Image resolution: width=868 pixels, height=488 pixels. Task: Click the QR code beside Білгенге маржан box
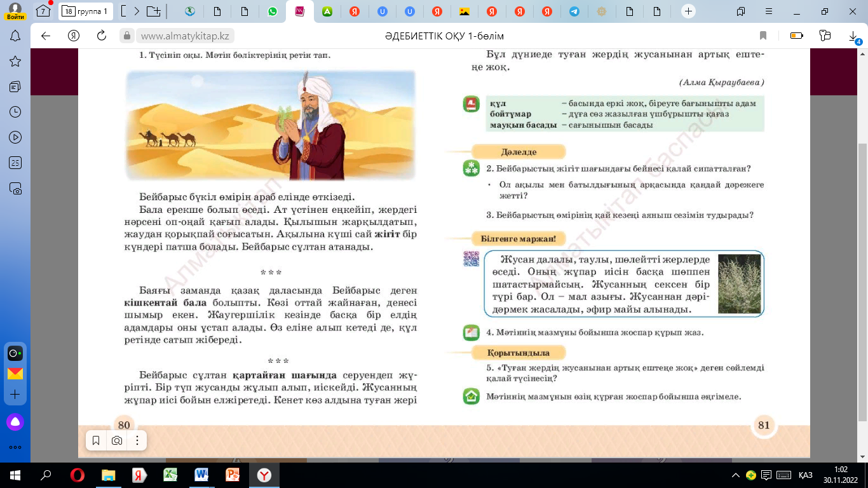click(471, 259)
